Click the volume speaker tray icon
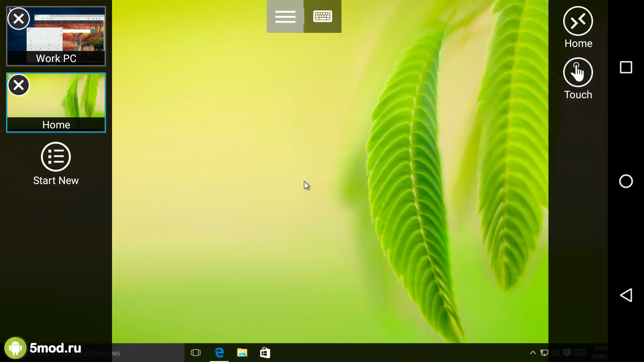This screenshot has width=644, height=362. coord(555,353)
